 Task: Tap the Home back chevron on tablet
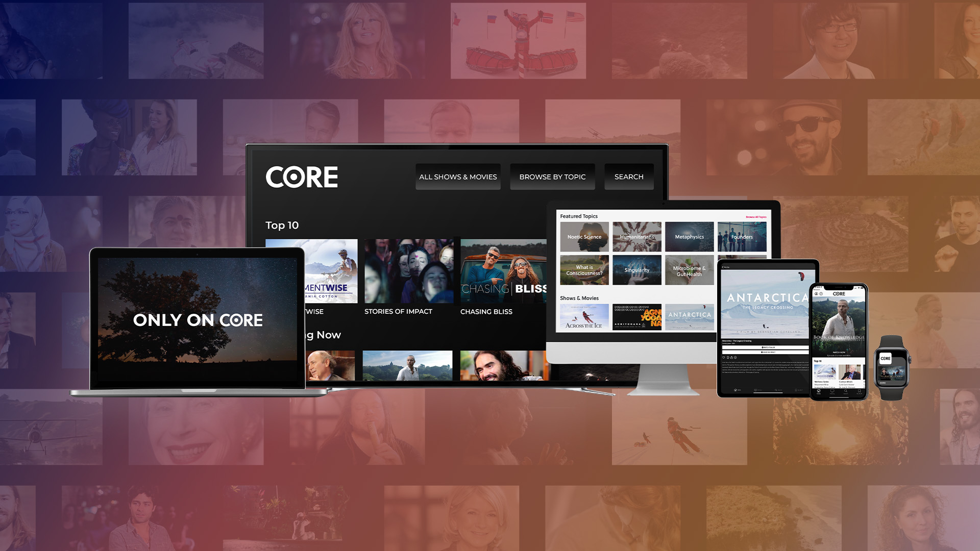(724, 267)
